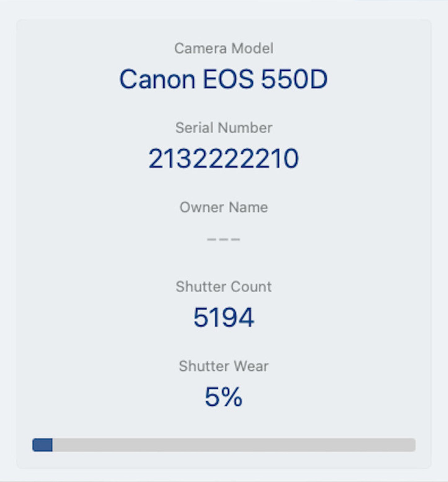Click the empty owner name dashes placeholder
Image resolution: width=448 pixels, height=482 pixels.
coord(224,239)
